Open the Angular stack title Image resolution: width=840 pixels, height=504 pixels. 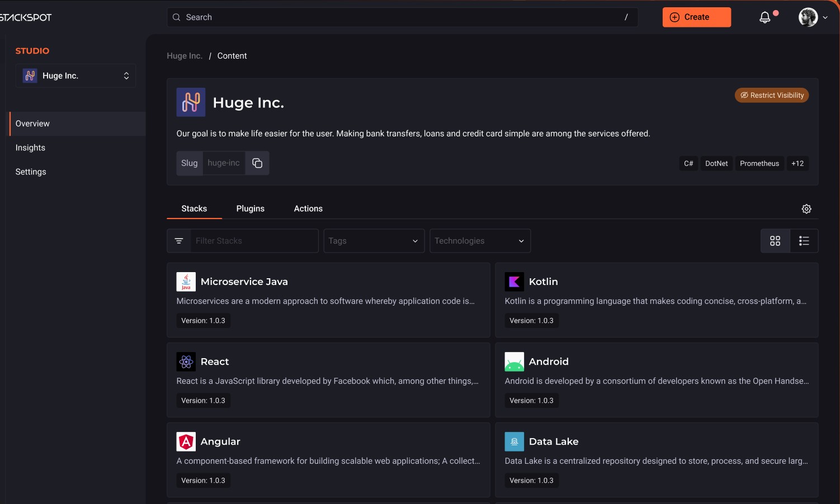[x=220, y=441]
